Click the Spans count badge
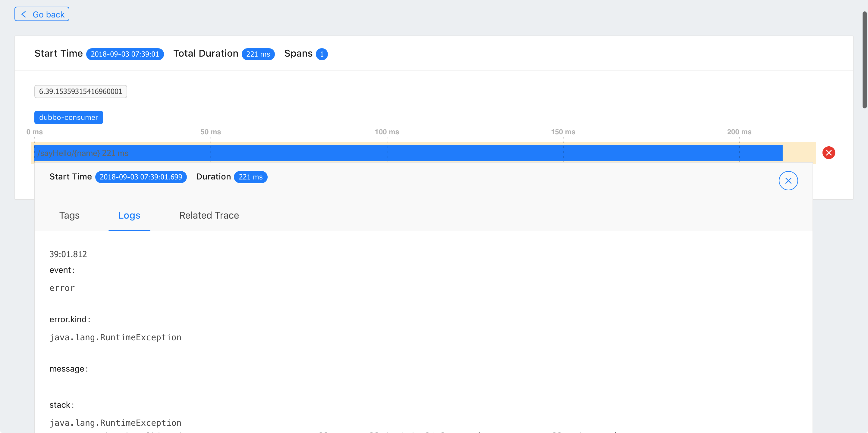868x433 pixels. point(322,54)
